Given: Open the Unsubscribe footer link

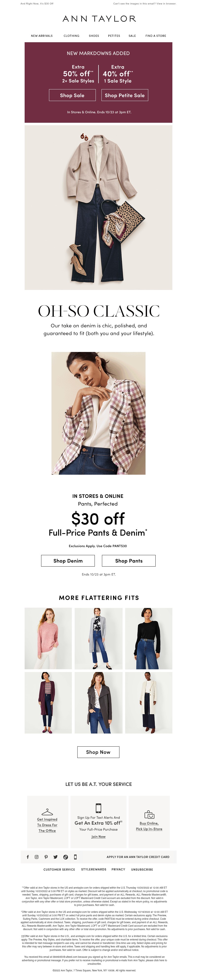Looking at the screenshot, I should point(142,869).
